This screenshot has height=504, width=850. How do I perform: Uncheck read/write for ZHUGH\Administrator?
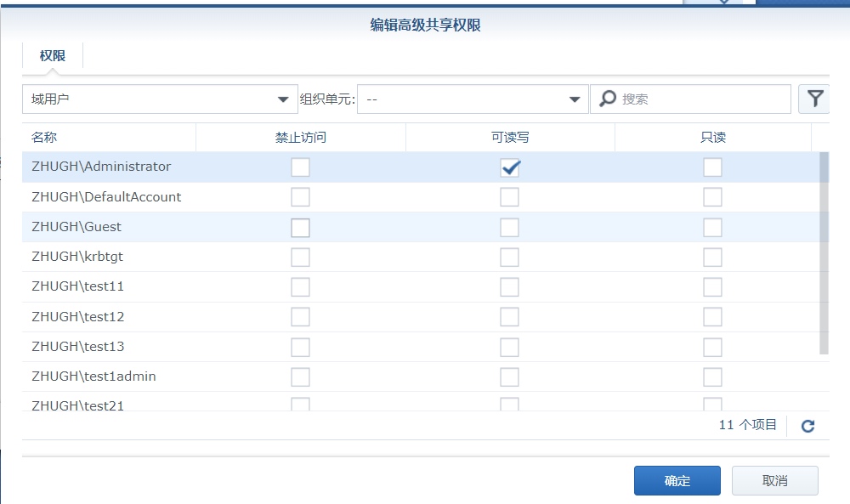click(509, 167)
